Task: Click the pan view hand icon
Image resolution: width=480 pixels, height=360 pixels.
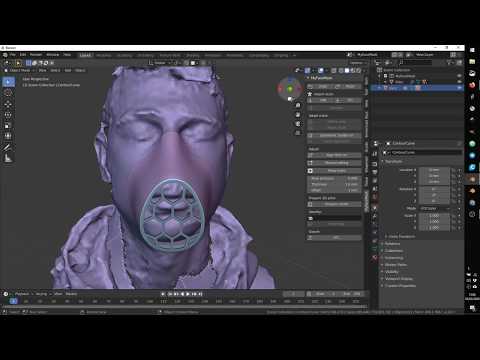Action: click(x=298, y=115)
